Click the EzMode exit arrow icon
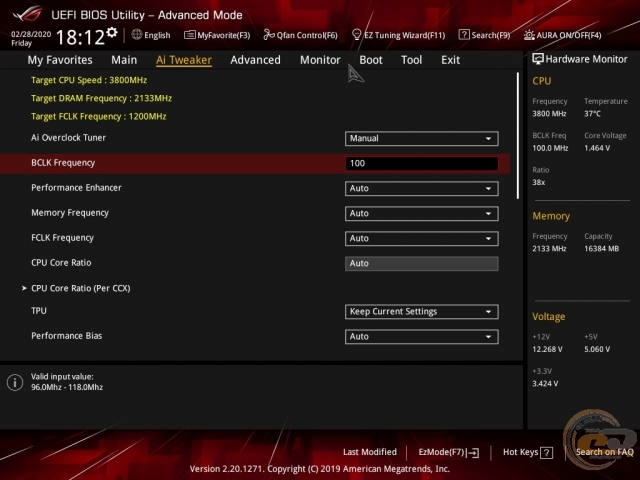 (473, 452)
